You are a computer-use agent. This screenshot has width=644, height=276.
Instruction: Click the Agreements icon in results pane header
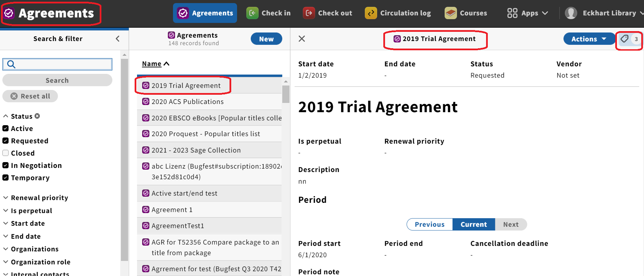coord(172,35)
